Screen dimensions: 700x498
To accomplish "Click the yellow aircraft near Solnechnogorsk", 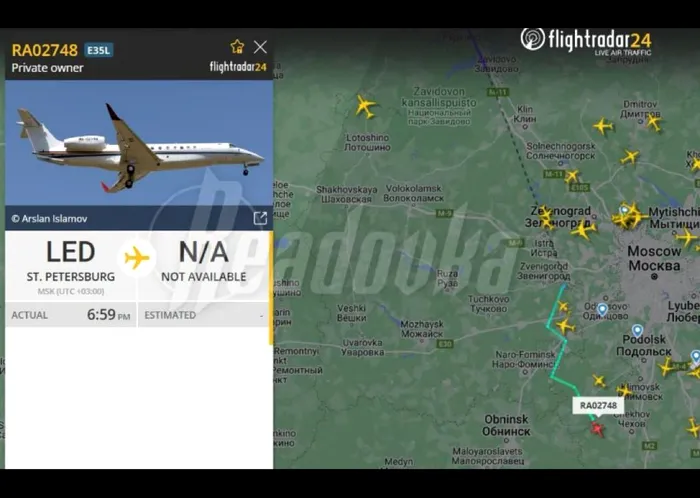I will (629, 157).
